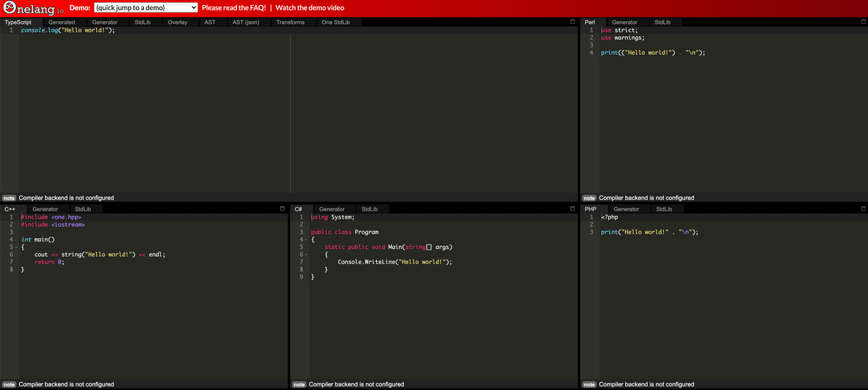Click line number 4 in Perl gutter
The height and width of the screenshot is (390, 868).
(x=591, y=53)
